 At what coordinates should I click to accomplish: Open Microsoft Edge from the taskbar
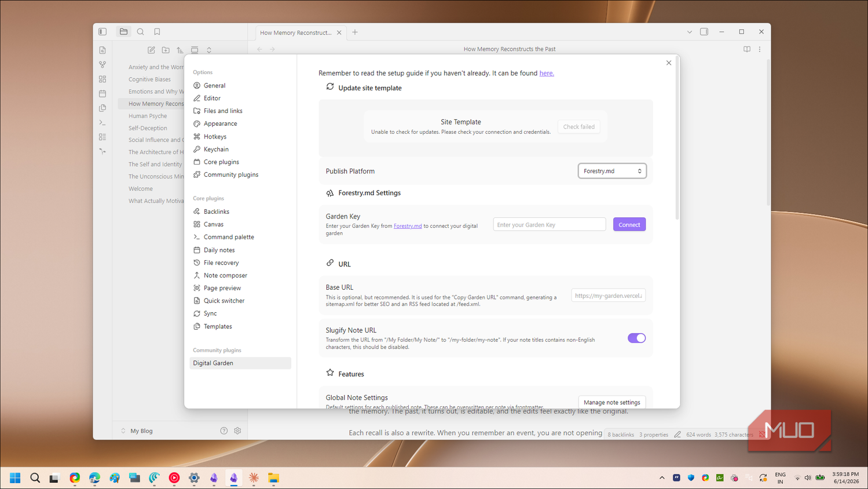(x=94, y=478)
